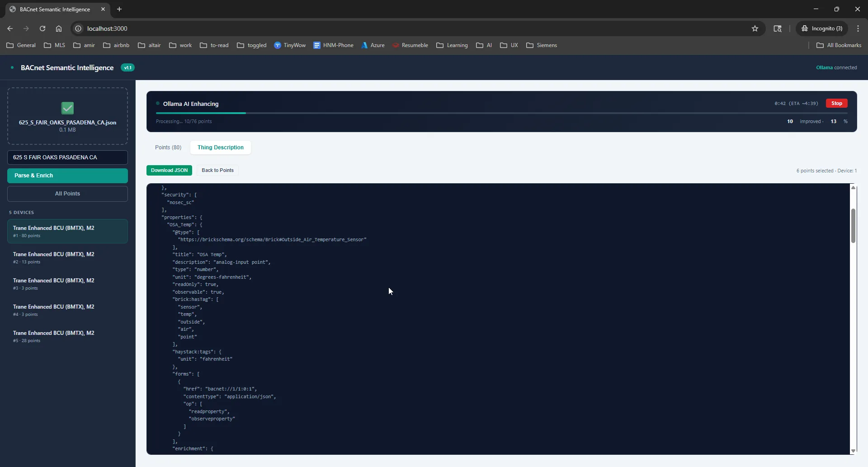This screenshot has height=467, width=868.
Task: Open the HNM-Phone bookmark
Action: click(x=333, y=45)
